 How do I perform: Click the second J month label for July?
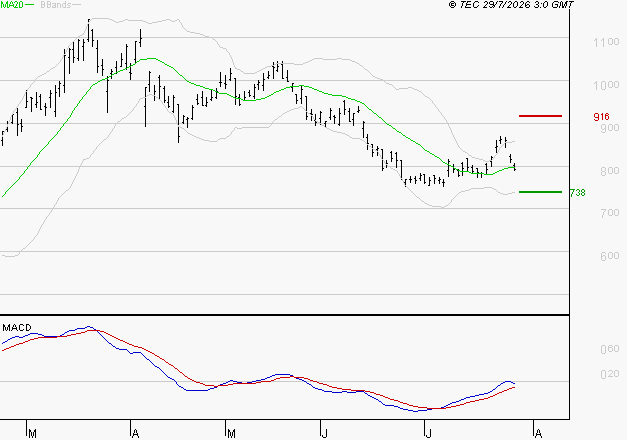pos(428,433)
